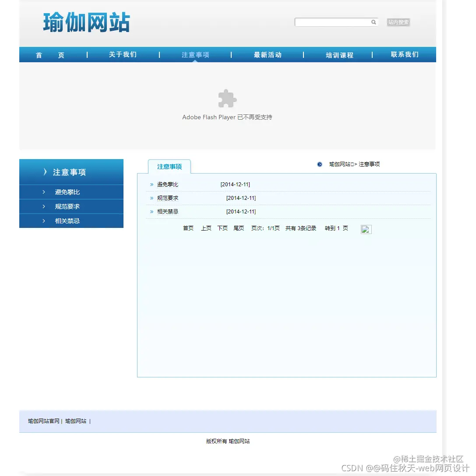
Task: Open the 培训课程 navigation menu
Action: (x=340, y=54)
